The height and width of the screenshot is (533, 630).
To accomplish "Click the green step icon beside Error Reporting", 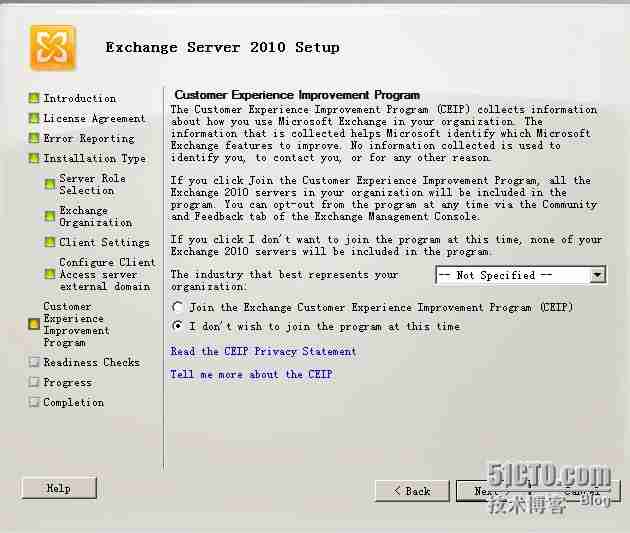I will pyautogui.click(x=34, y=138).
